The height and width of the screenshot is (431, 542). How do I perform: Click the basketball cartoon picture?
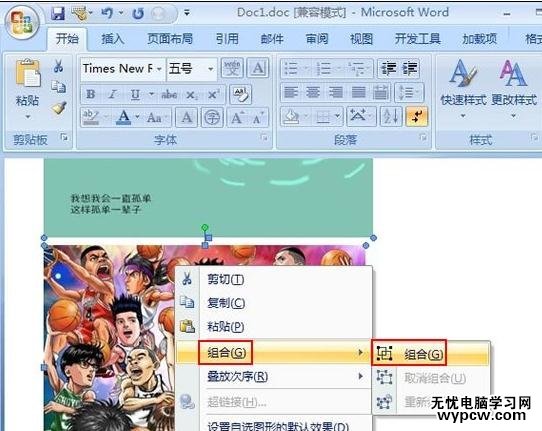(x=109, y=338)
